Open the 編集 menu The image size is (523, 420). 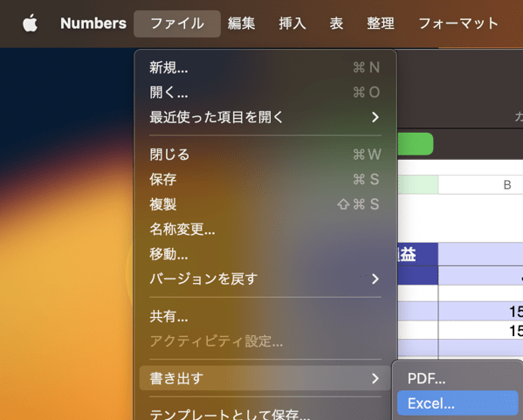[242, 24]
